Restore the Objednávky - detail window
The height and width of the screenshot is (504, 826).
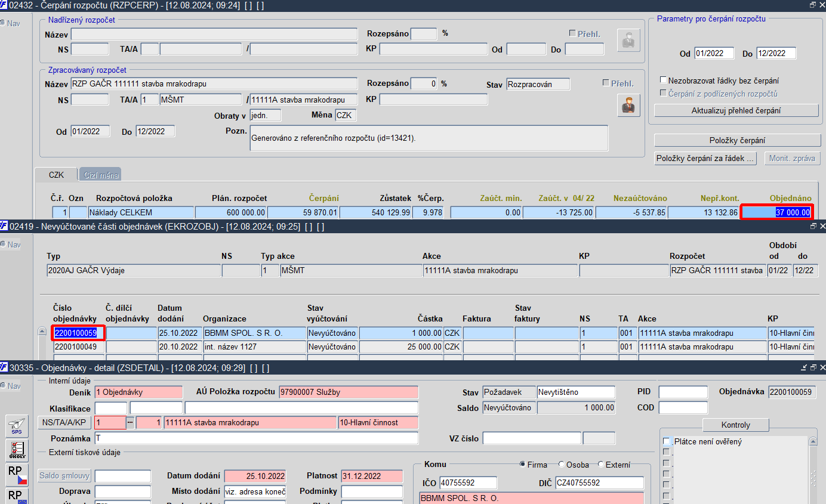coord(812,368)
